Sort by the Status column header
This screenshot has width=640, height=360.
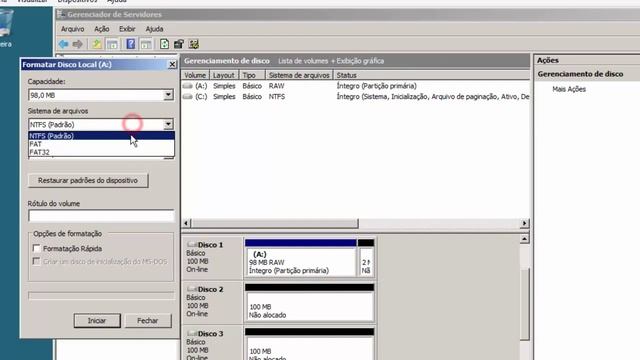(431, 75)
